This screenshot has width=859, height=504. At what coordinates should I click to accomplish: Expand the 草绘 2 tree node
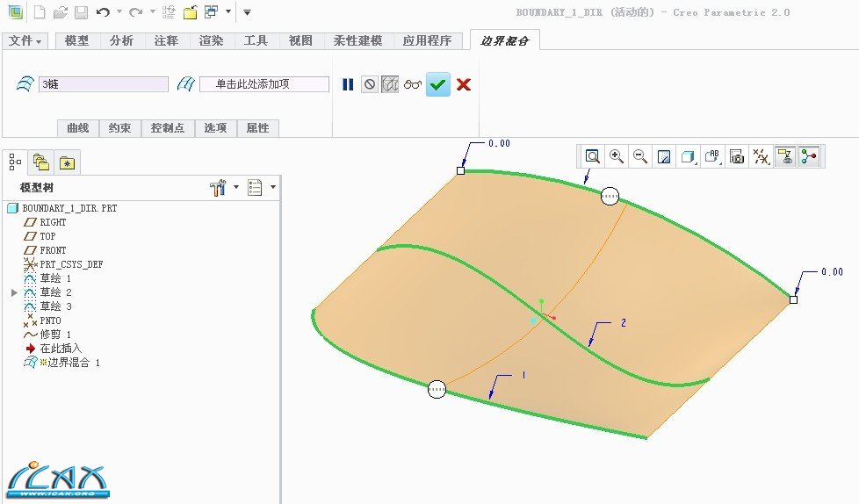pyautogui.click(x=14, y=292)
